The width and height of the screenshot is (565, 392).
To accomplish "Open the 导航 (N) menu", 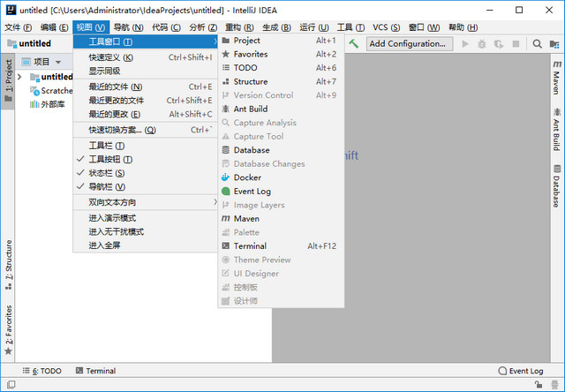I will 128,27.
